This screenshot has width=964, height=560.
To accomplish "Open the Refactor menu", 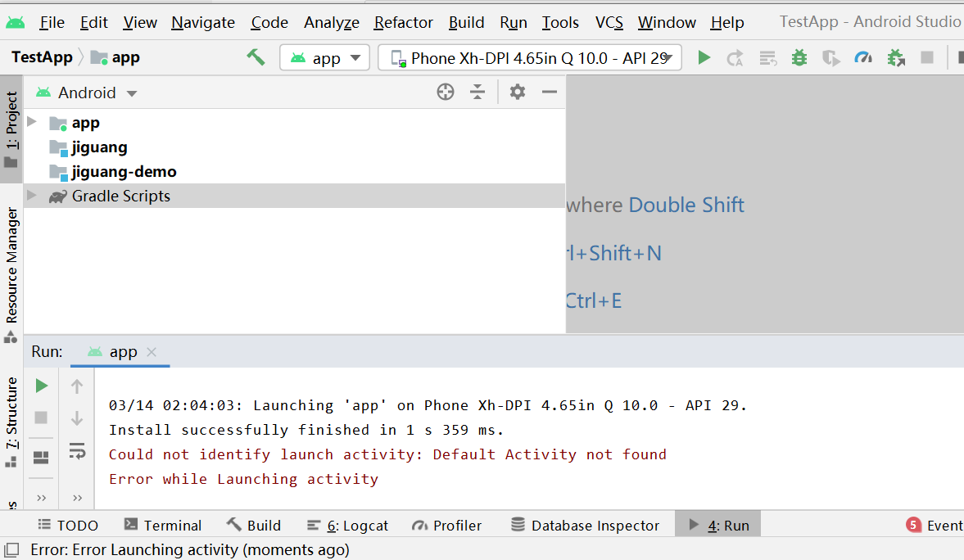I will pyautogui.click(x=403, y=22).
